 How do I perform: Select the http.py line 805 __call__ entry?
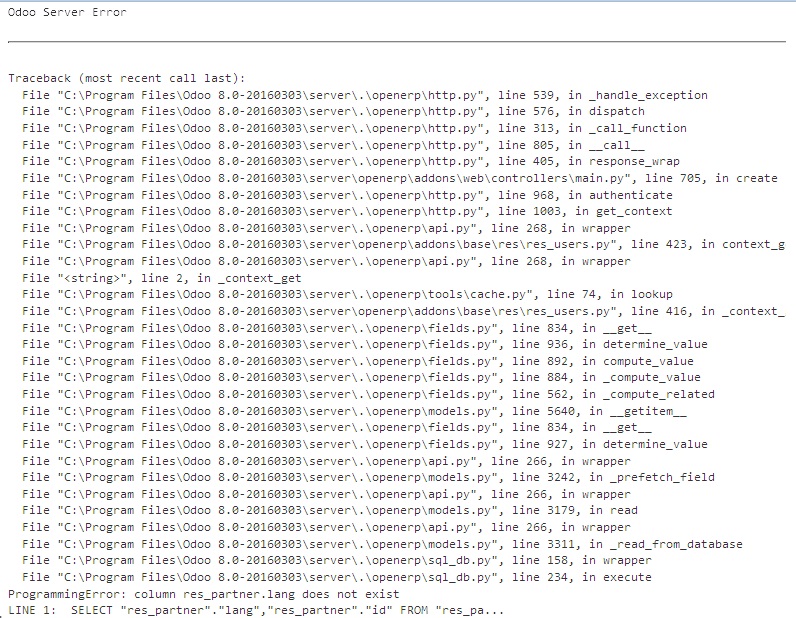[333, 145]
